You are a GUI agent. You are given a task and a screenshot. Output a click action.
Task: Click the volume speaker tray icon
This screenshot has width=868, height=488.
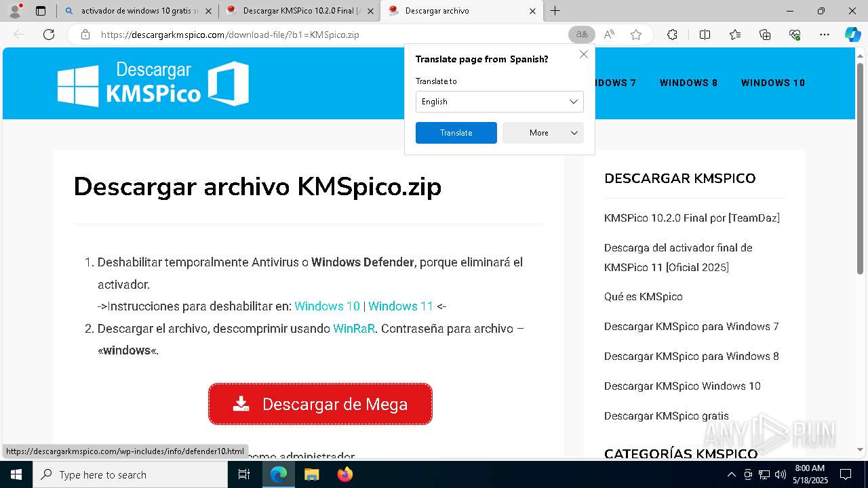[x=780, y=474]
